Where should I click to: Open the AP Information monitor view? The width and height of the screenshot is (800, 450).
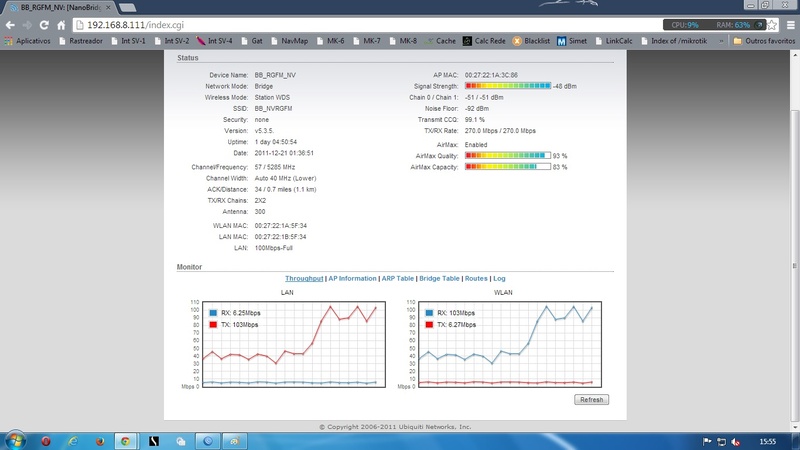[x=352, y=279]
